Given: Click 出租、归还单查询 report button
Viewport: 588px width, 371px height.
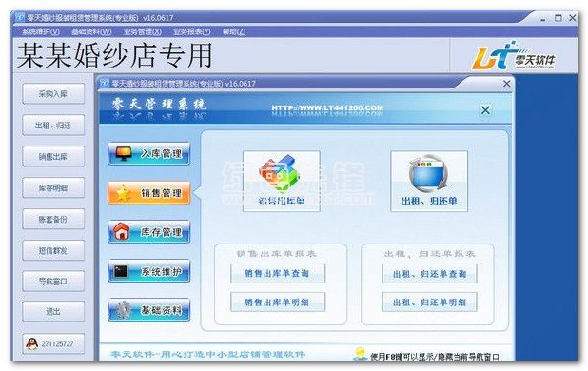Looking at the screenshot, I should coord(429,274).
